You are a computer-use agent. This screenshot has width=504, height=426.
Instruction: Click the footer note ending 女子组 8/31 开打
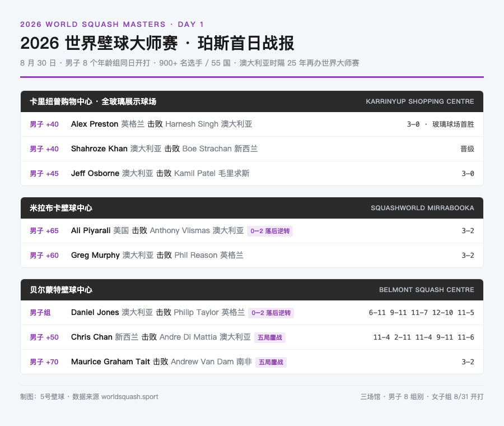point(422,397)
